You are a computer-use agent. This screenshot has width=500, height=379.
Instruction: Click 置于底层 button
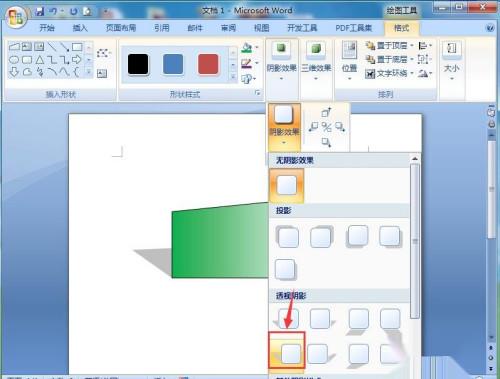point(389,60)
